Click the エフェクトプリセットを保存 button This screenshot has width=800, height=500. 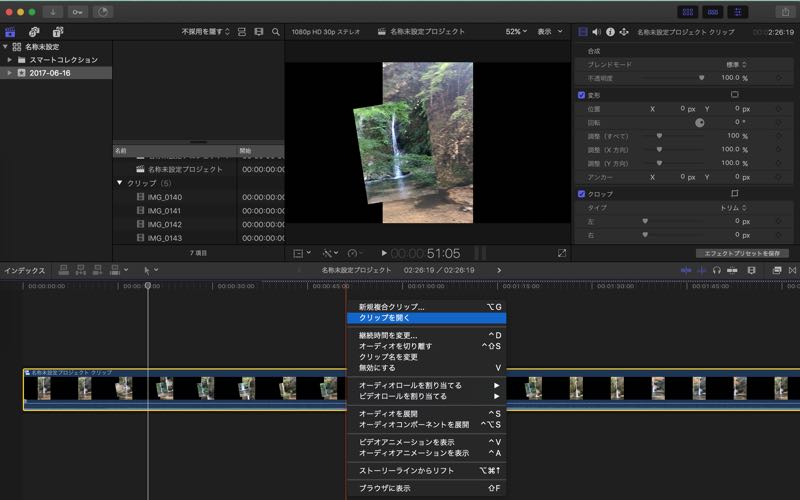(742, 253)
